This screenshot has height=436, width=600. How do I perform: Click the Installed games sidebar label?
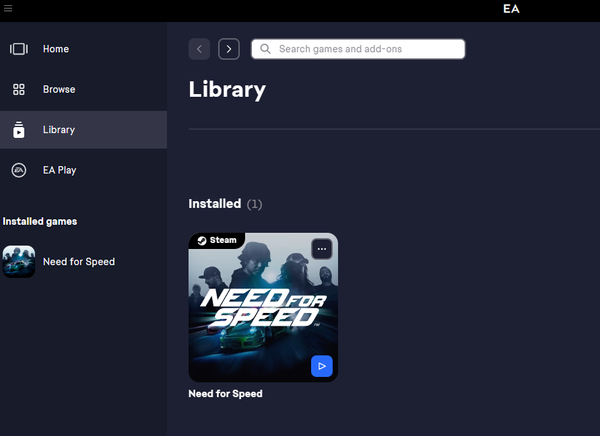(40, 222)
